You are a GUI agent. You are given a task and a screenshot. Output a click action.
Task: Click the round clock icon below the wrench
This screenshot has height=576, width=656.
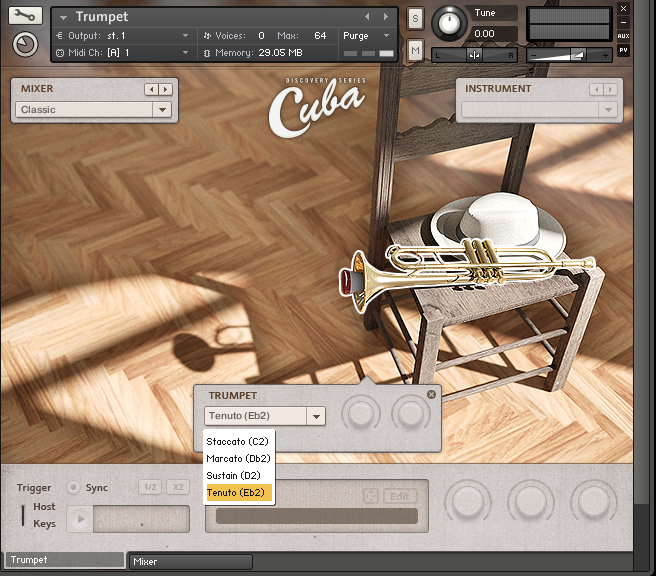pos(25,44)
